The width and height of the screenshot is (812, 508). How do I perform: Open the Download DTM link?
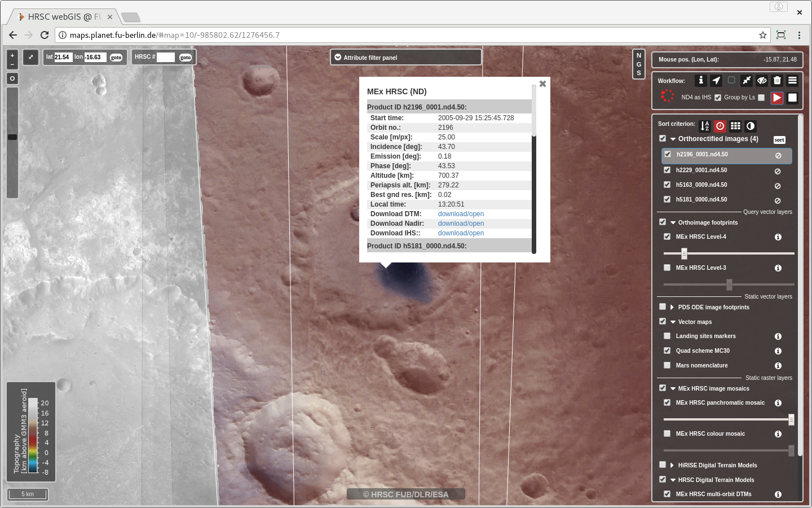click(x=461, y=214)
